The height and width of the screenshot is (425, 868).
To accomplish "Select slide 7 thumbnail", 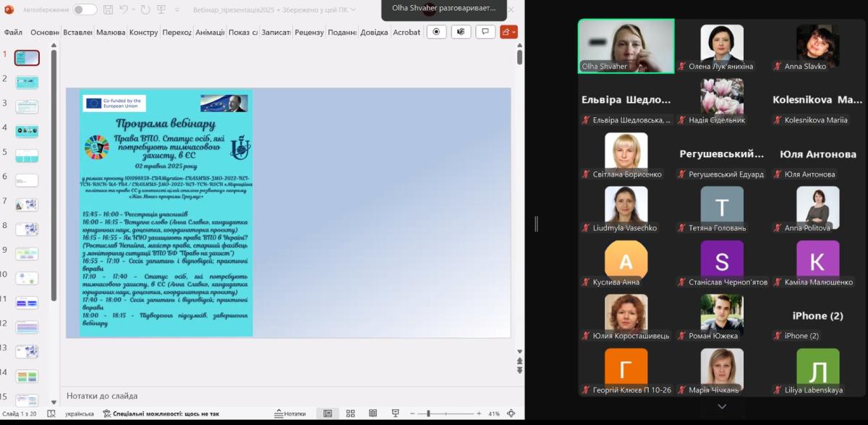I will 27,205.
